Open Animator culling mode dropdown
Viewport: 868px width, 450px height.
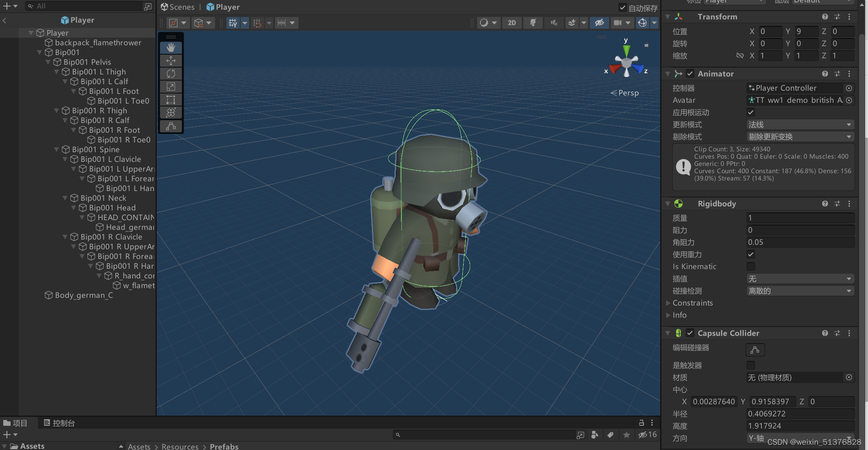click(x=800, y=137)
